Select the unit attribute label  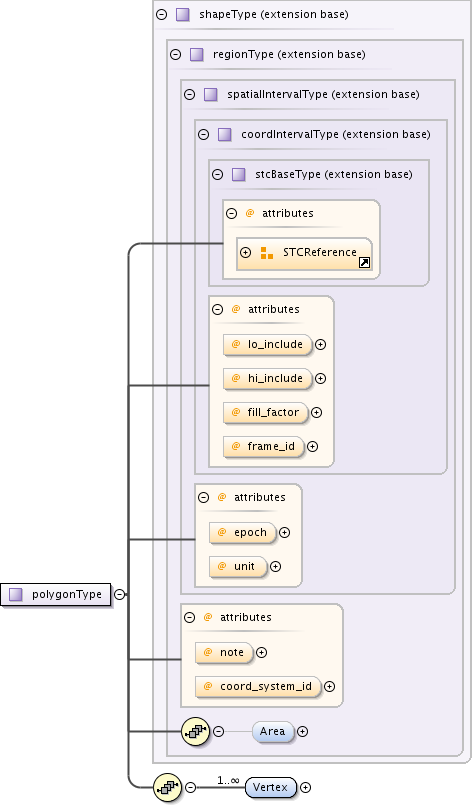[x=244, y=566]
